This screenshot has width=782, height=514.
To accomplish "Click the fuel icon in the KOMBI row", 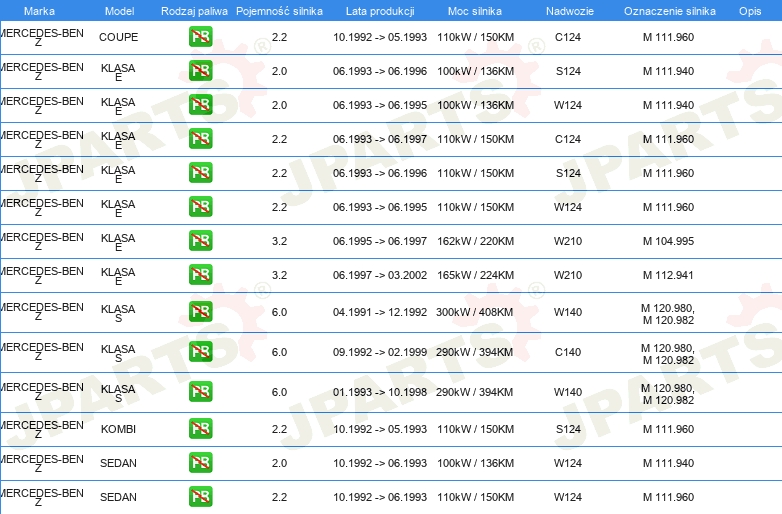I will (x=200, y=429).
